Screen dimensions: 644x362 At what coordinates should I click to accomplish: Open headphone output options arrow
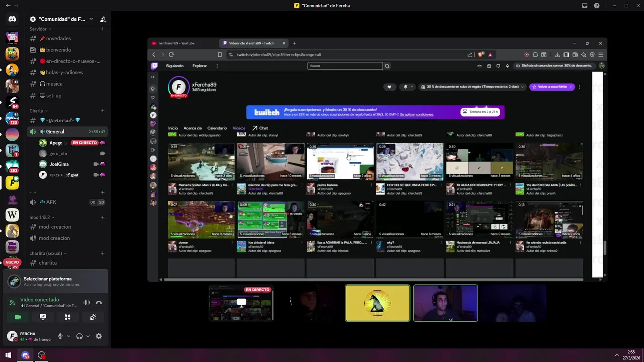(x=88, y=336)
